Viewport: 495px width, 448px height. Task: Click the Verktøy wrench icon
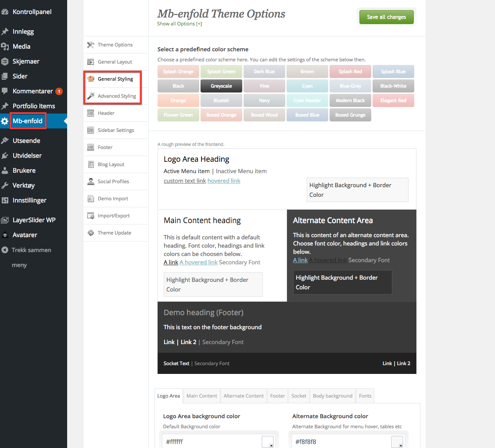click(x=5, y=185)
